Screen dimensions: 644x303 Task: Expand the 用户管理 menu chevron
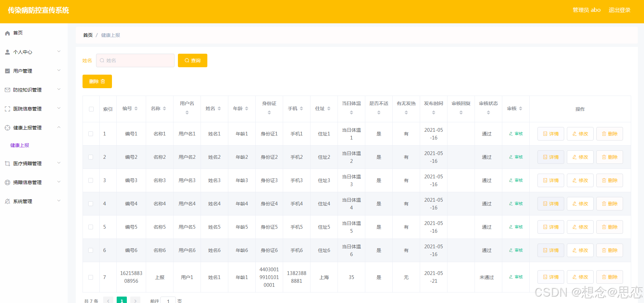pyautogui.click(x=59, y=71)
